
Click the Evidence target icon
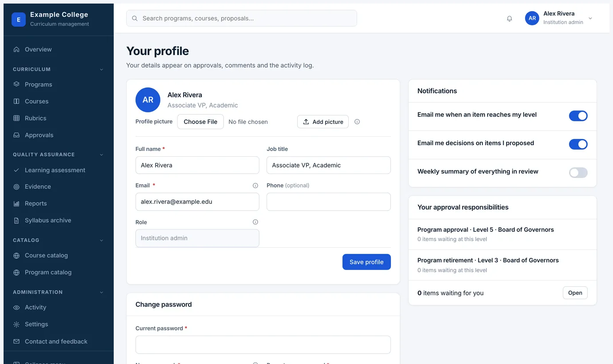point(16,187)
